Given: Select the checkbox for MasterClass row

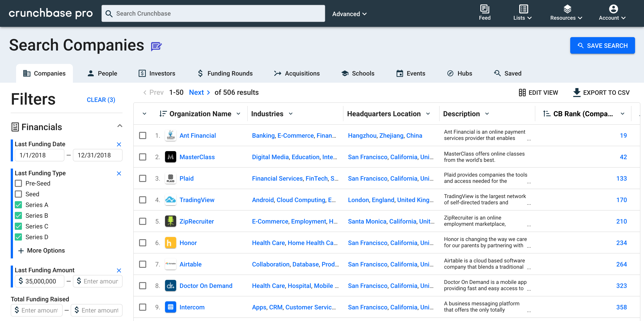Looking at the screenshot, I should click(x=142, y=157).
